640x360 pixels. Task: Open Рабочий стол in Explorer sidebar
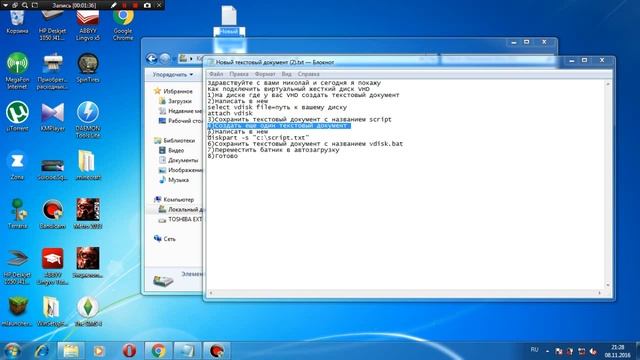[x=180, y=120]
